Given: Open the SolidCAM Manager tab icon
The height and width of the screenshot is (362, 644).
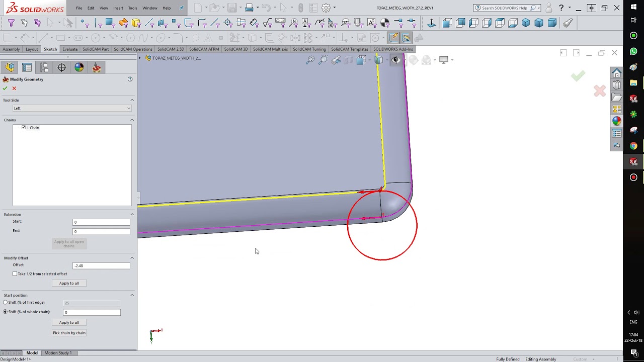Looking at the screenshot, I should (x=97, y=67).
